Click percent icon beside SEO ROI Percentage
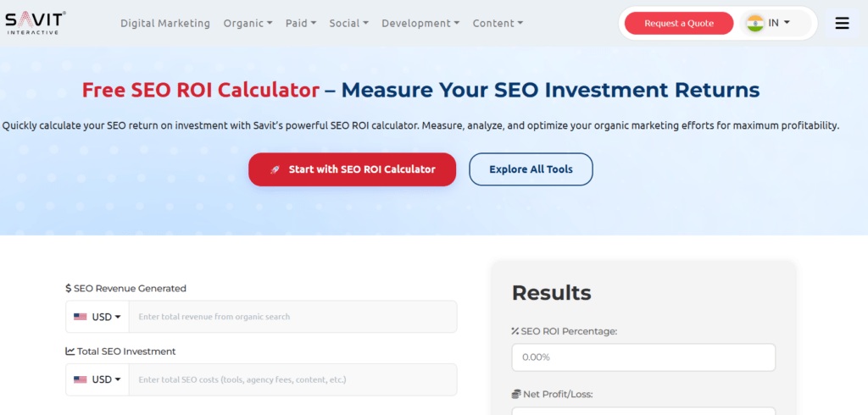Screen dimensions: 868x415 coord(515,331)
